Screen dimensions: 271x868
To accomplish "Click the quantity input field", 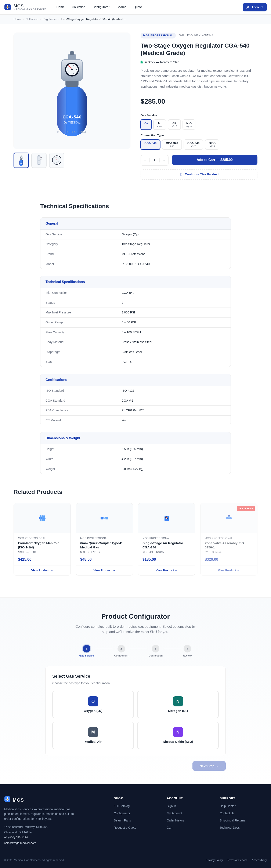I will point(155,160).
